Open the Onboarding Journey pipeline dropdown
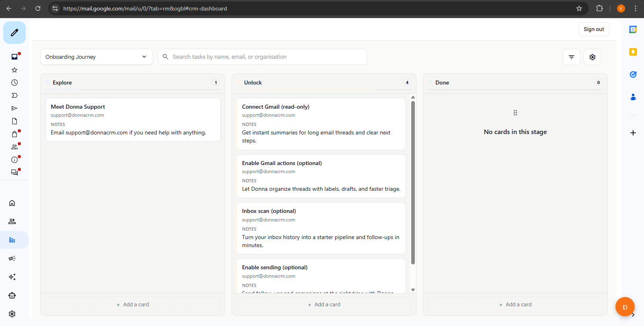Viewport: 644px width, 326px height. click(97, 57)
